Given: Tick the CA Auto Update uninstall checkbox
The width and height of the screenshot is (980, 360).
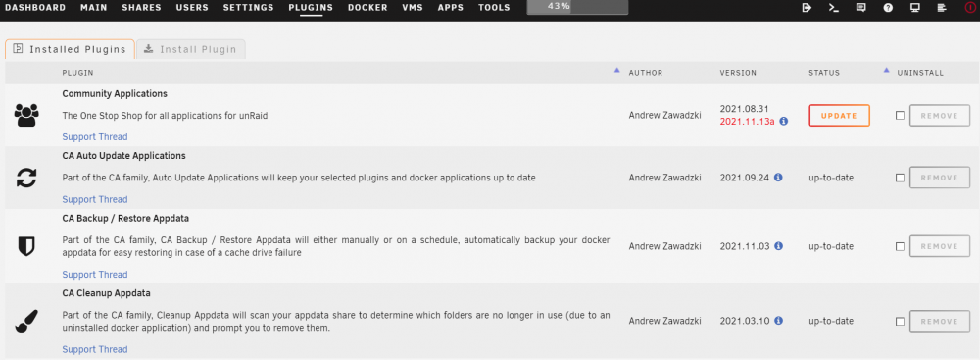Looking at the screenshot, I should click(900, 178).
